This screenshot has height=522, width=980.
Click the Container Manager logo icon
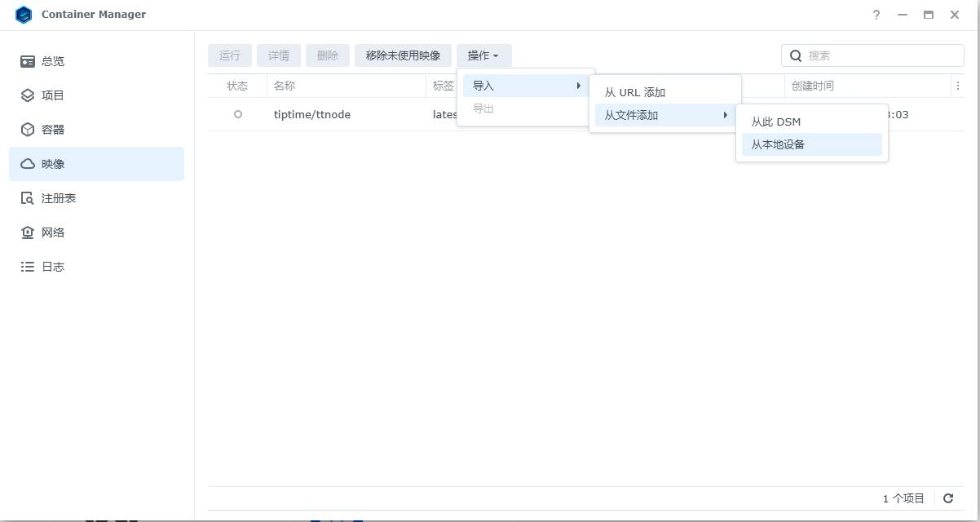coord(24,15)
